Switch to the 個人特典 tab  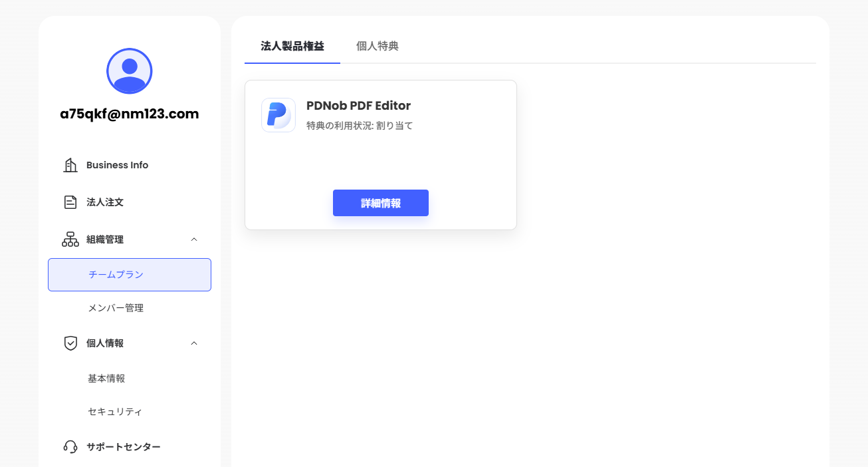pos(378,47)
